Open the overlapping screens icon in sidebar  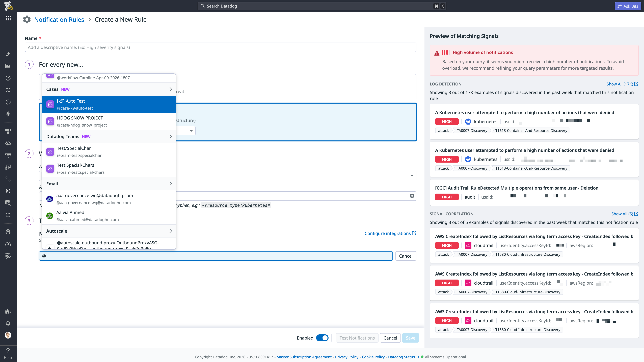click(8, 167)
